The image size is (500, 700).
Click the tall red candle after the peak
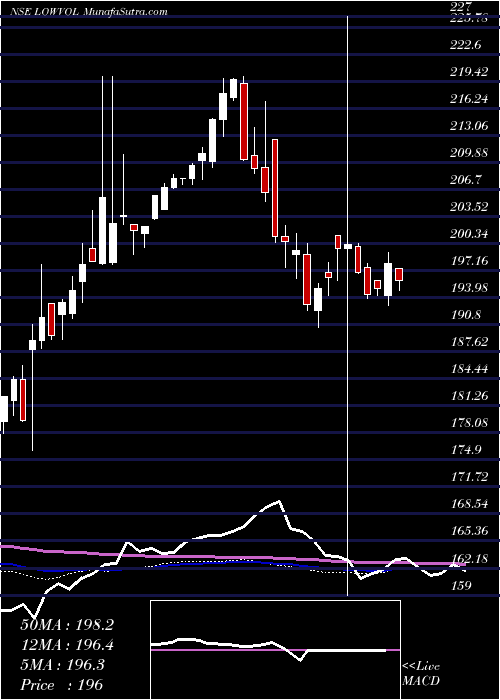point(244,121)
